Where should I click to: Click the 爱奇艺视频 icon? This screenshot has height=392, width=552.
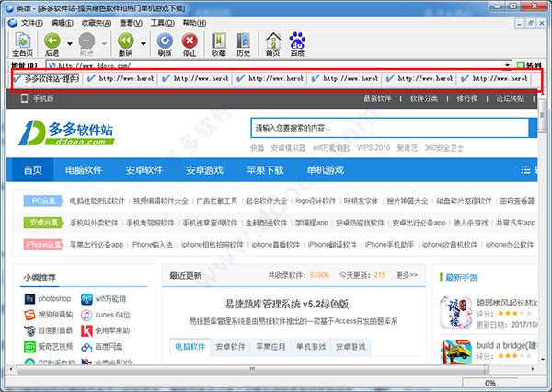pos(30,347)
